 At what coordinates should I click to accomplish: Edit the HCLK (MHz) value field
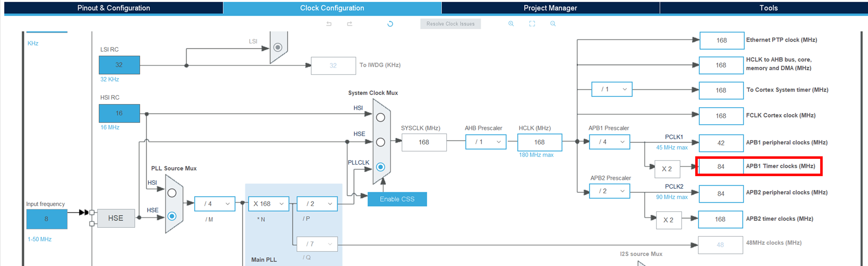coord(539,142)
